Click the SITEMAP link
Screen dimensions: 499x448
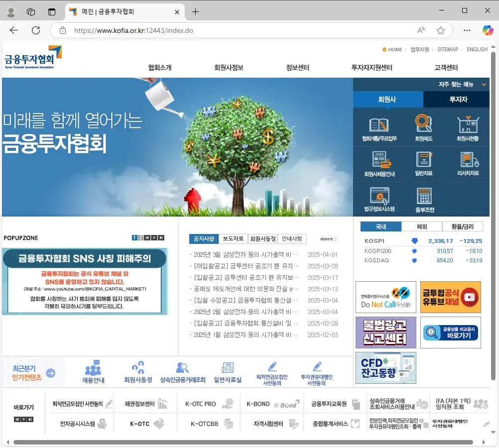point(447,49)
